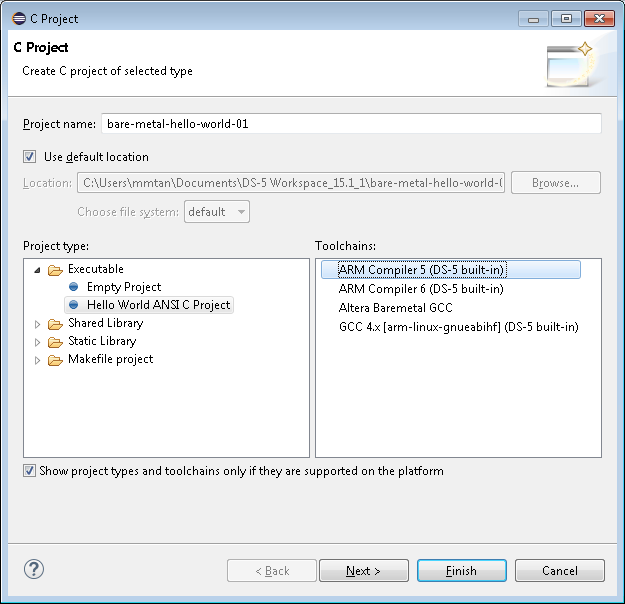The image size is (625, 604).
Task: Collapse the Executable tree node
Action: (x=38, y=270)
